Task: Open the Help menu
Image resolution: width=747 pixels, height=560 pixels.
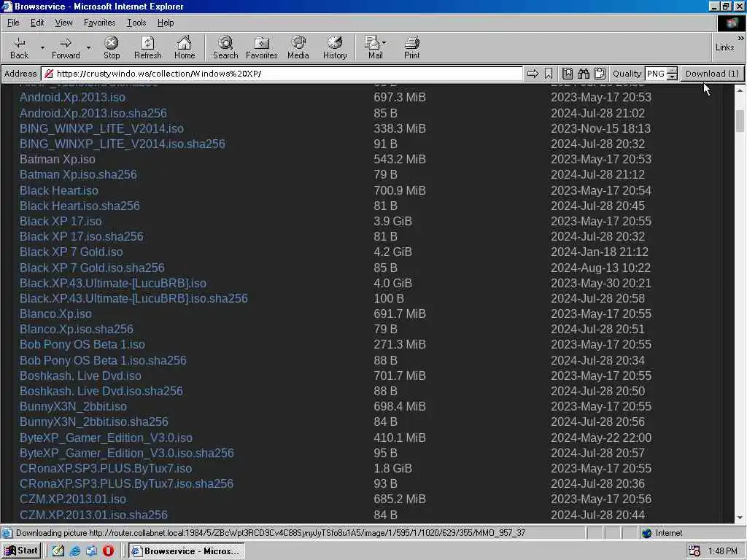Action: point(166,23)
